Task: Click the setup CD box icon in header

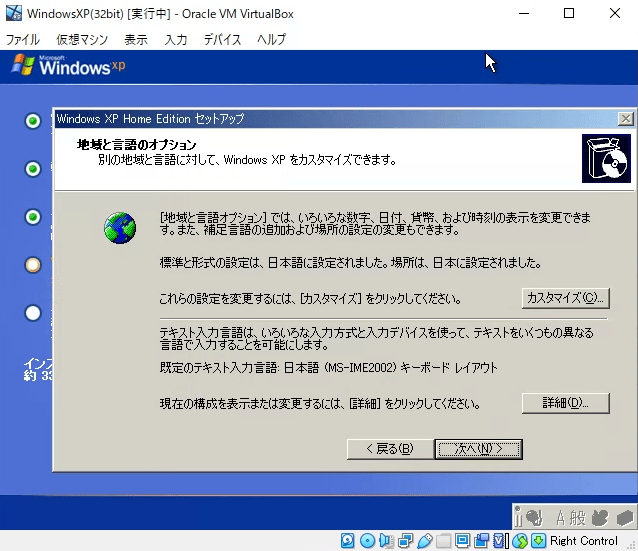Action: point(606,158)
